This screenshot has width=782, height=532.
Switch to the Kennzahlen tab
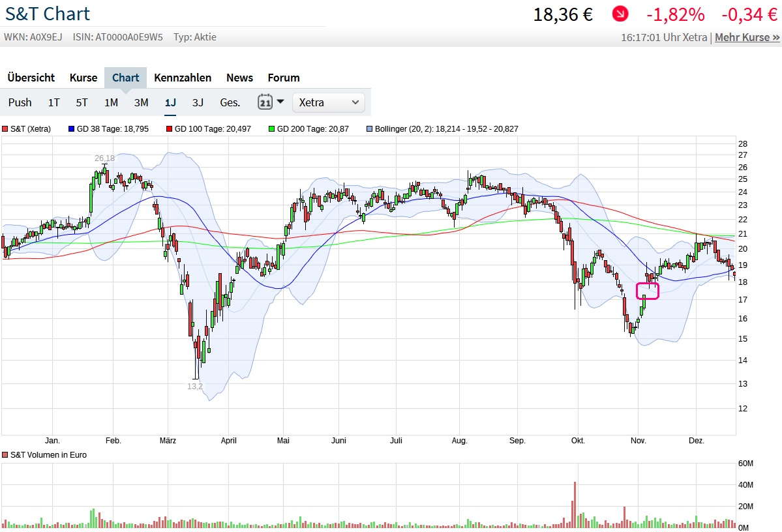(x=183, y=78)
